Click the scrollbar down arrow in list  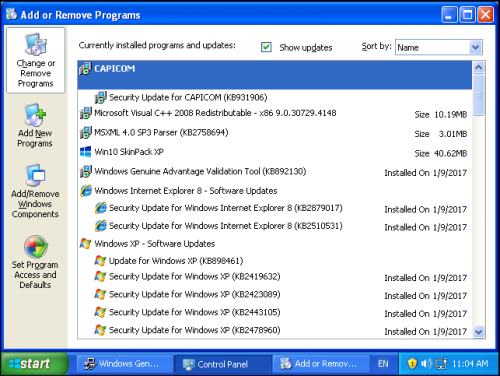tap(479, 332)
